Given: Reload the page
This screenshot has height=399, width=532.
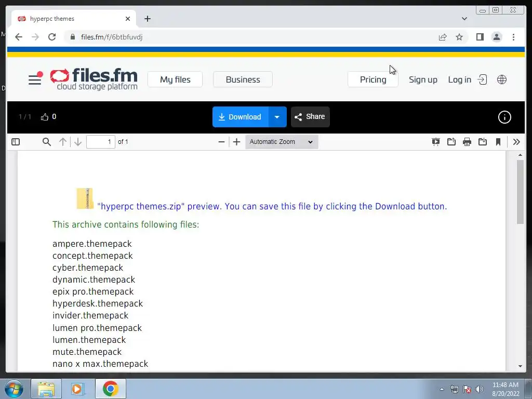Looking at the screenshot, I should (52, 37).
